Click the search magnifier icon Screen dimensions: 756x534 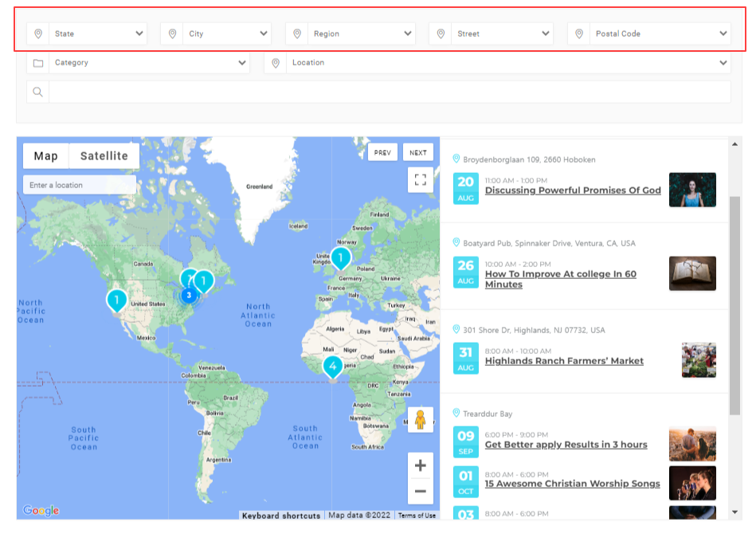pyautogui.click(x=37, y=92)
